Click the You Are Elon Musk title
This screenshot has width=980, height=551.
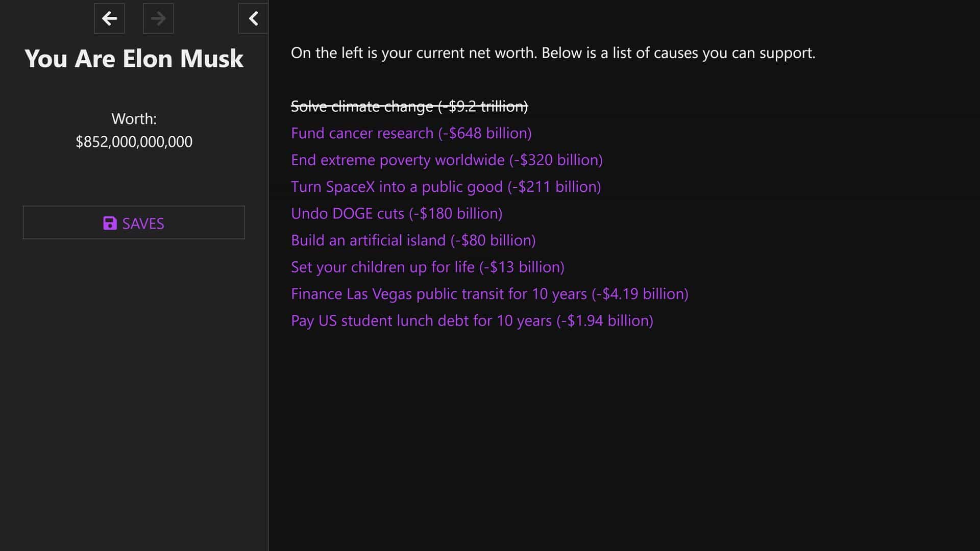tap(134, 58)
